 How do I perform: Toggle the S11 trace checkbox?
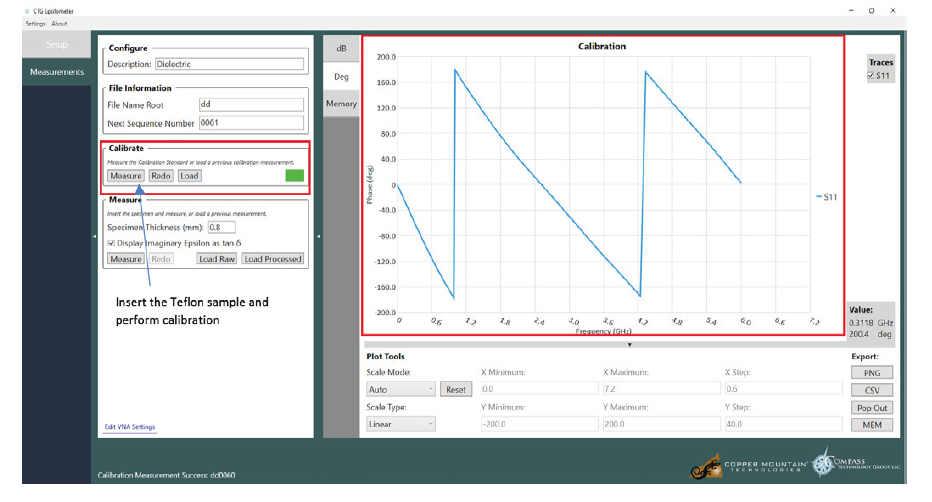tap(872, 75)
